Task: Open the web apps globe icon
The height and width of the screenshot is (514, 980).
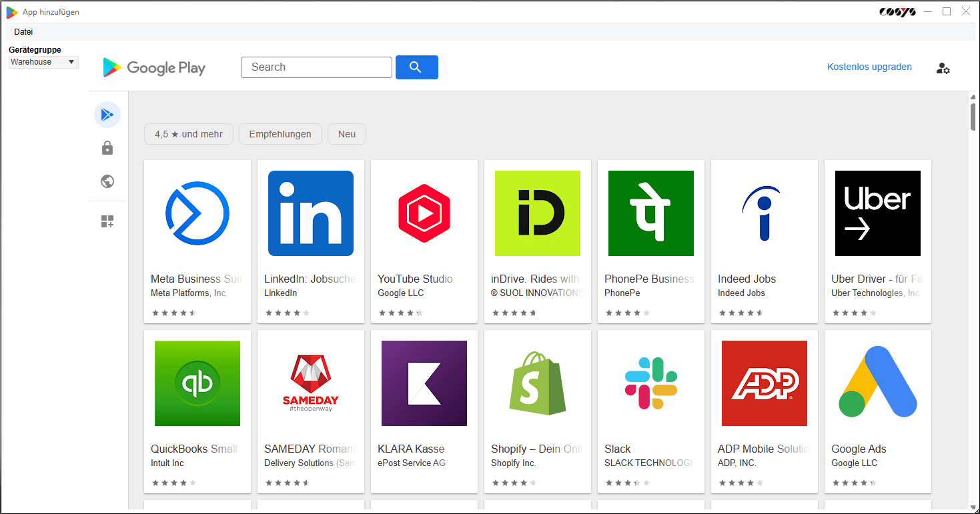Action: pos(107,181)
